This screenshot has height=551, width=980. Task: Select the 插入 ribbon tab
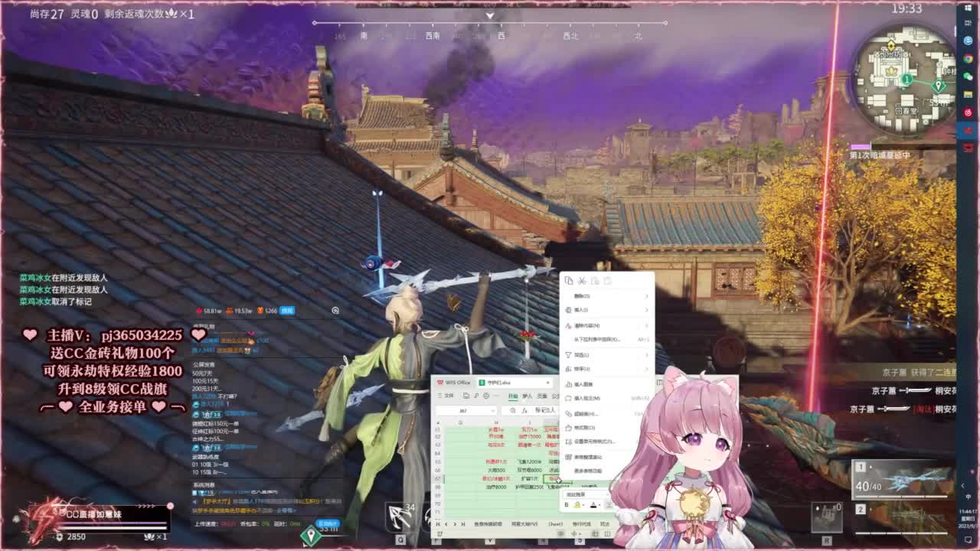coord(528,396)
